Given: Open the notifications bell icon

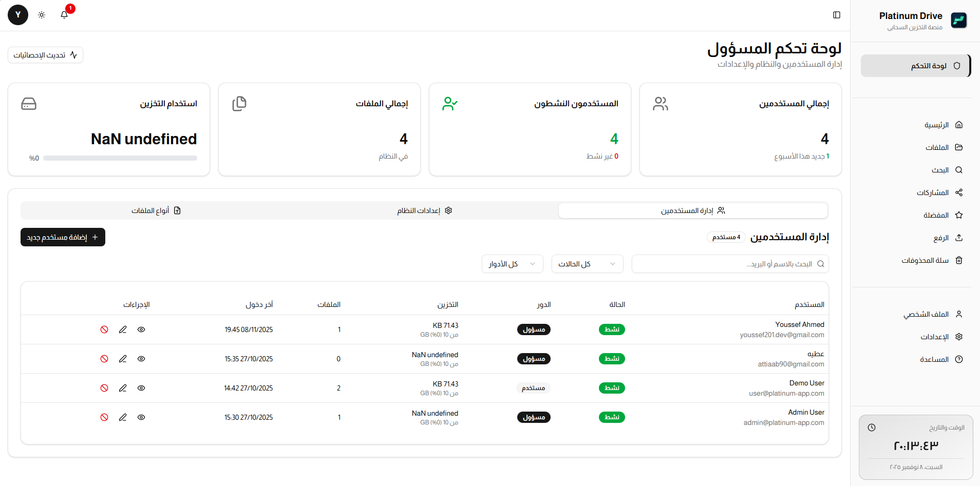Looking at the screenshot, I should click(x=64, y=15).
